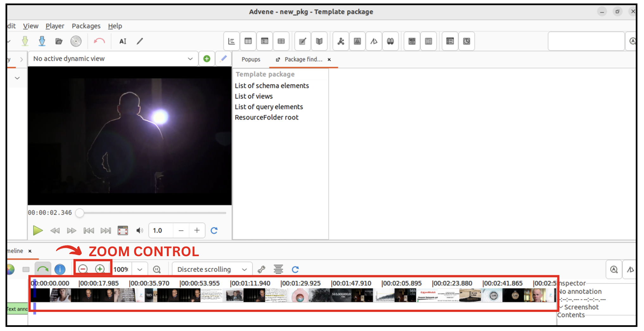This screenshot has height=331, width=644.
Task: Jump to previous frame skip-back button
Action: 89,230
